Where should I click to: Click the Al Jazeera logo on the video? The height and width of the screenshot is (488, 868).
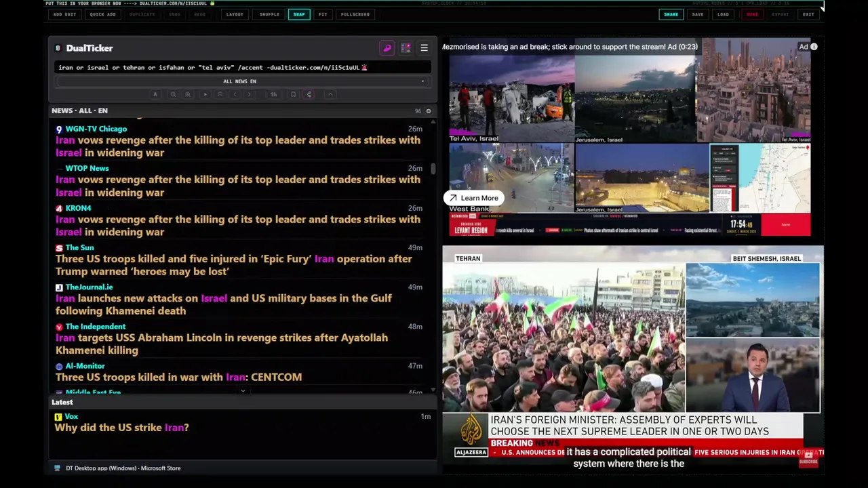tap(471, 436)
